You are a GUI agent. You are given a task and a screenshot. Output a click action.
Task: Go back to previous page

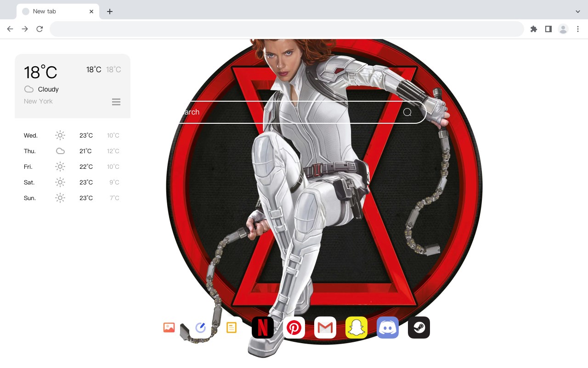click(x=10, y=29)
